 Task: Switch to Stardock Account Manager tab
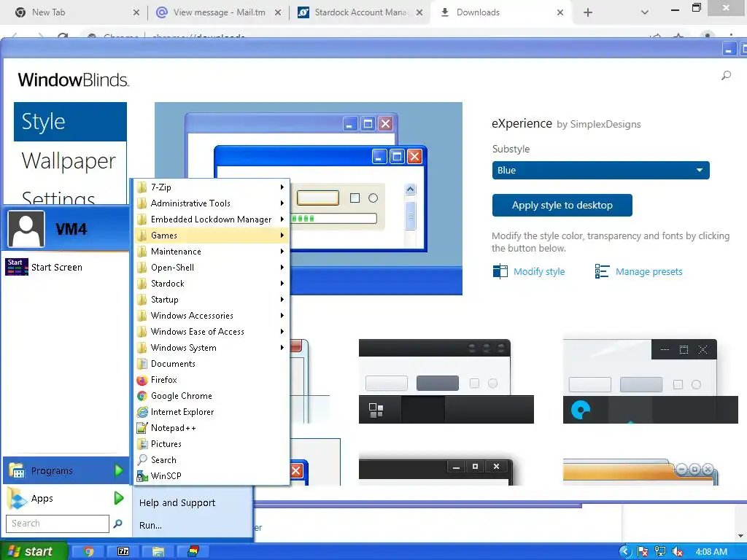coord(360,12)
